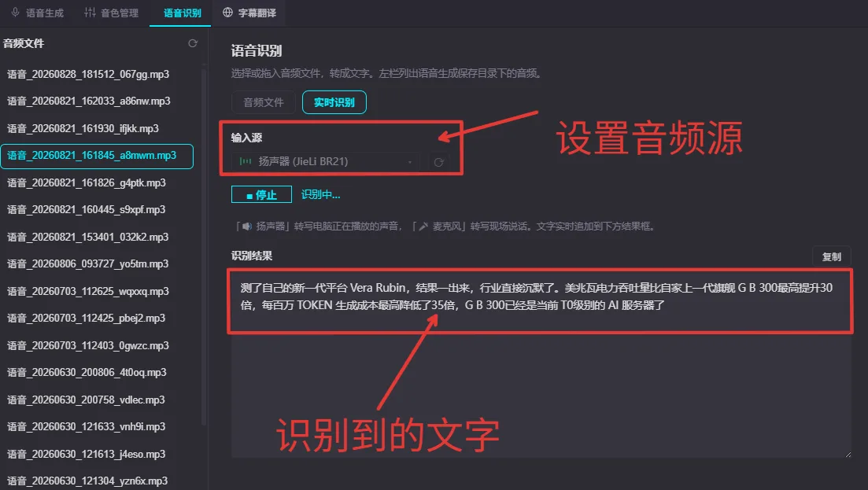Select file 语音_20260703_112625_wqxxq.mp3
Image resolution: width=868 pixels, height=490 pixels.
click(x=98, y=292)
